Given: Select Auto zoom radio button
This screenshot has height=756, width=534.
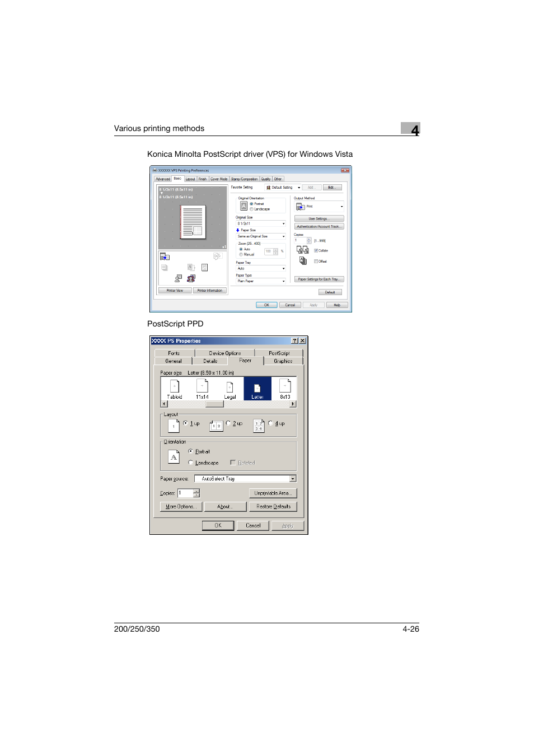Looking at the screenshot, I should coord(241,249).
